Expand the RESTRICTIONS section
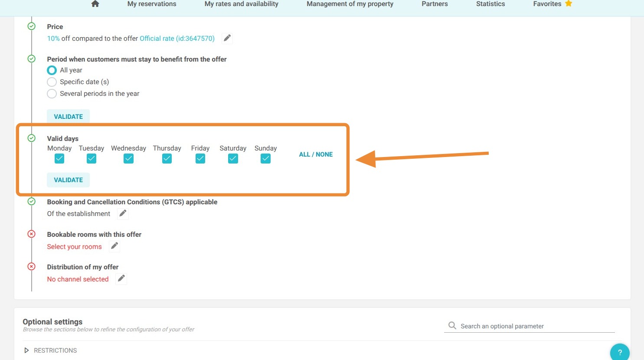This screenshot has width=644, height=360. point(51,350)
